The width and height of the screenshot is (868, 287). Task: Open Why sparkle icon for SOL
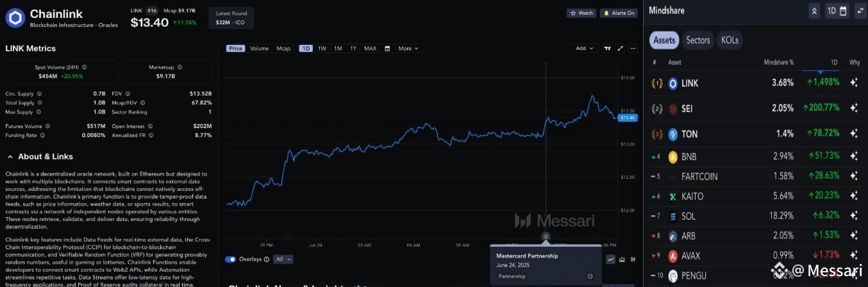pos(854,216)
